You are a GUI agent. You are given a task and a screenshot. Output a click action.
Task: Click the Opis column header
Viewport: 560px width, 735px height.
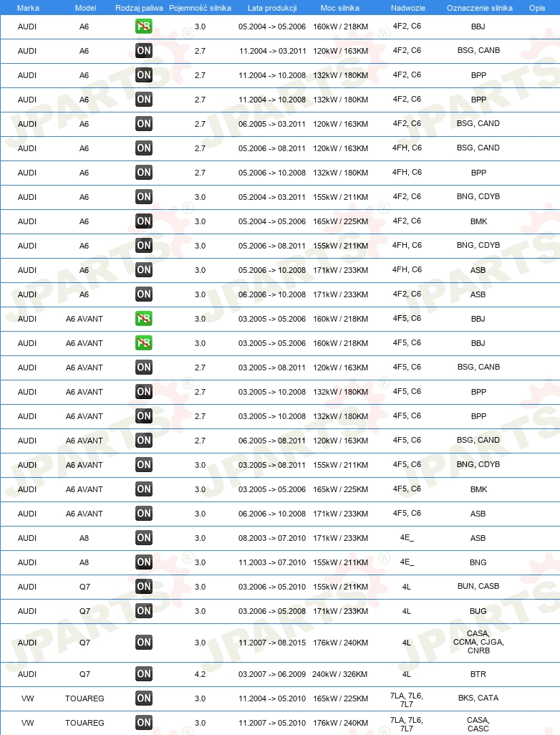coord(537,8)
